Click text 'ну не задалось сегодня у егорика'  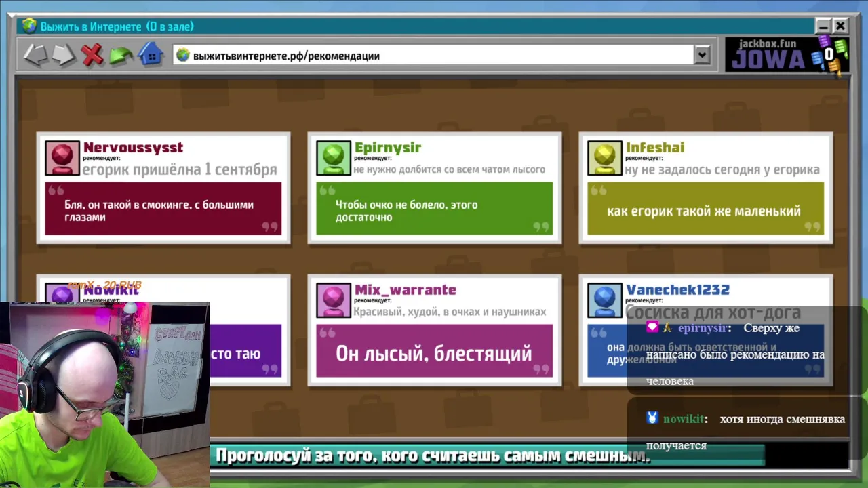[722, 169]
